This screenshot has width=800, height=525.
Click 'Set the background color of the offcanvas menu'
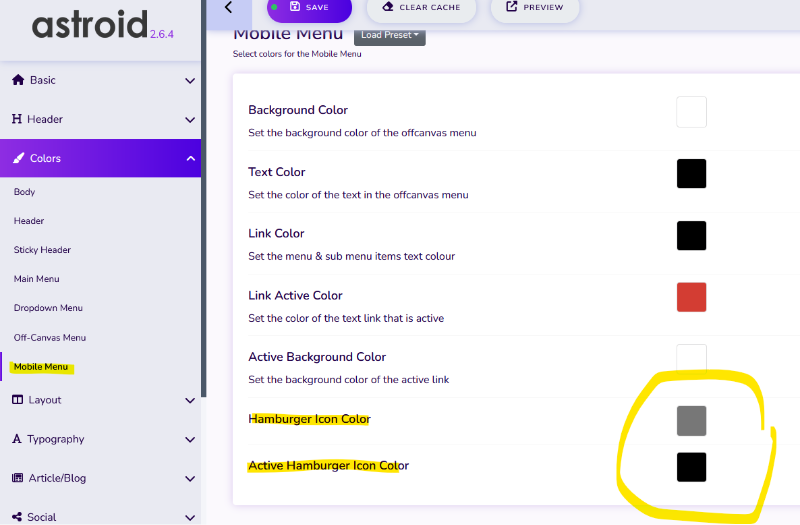(x=362, y=133)
